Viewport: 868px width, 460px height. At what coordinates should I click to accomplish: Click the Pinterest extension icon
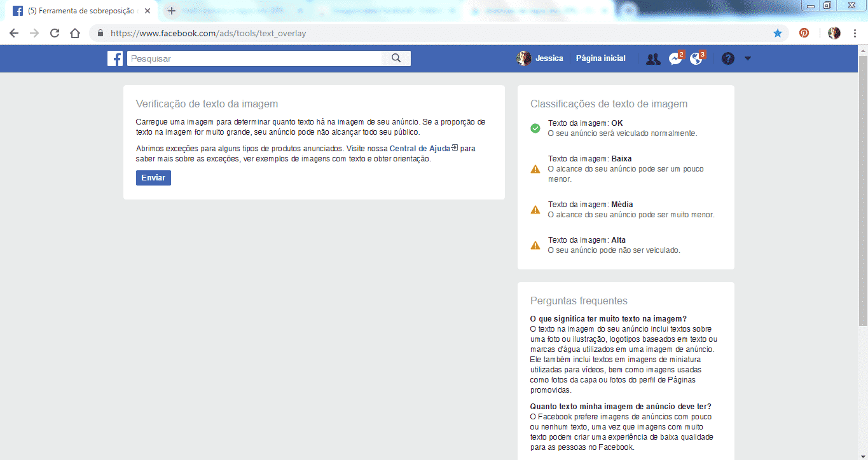coord(804,33)
